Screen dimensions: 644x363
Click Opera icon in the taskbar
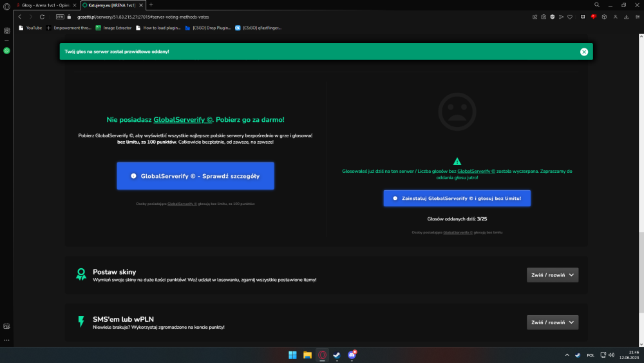[x=322, y=355]
